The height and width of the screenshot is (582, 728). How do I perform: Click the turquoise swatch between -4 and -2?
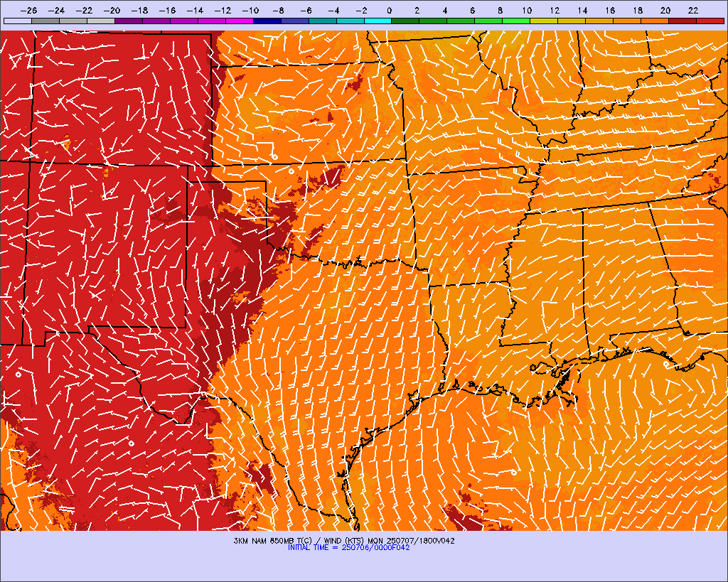pos(350,21)
